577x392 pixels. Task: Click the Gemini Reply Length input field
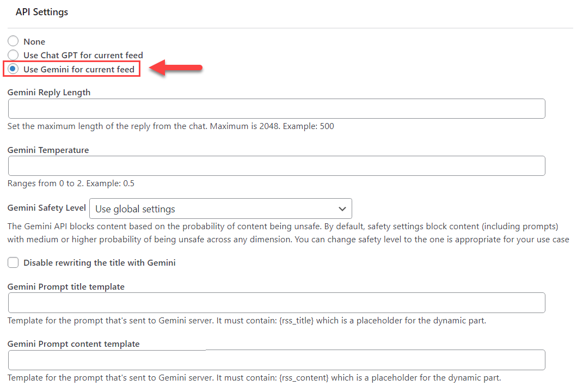(x=277, y=108)
